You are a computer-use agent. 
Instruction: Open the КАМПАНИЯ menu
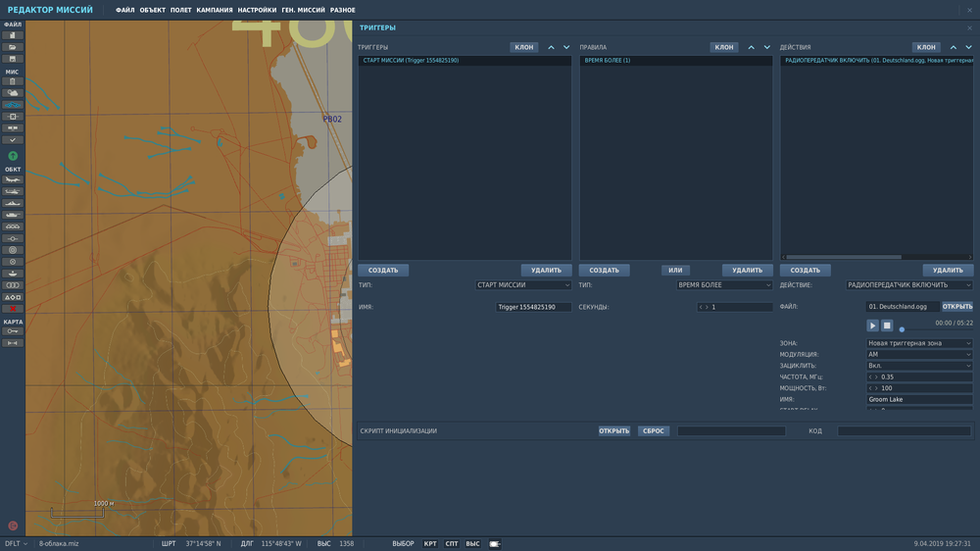coord(215,10)
